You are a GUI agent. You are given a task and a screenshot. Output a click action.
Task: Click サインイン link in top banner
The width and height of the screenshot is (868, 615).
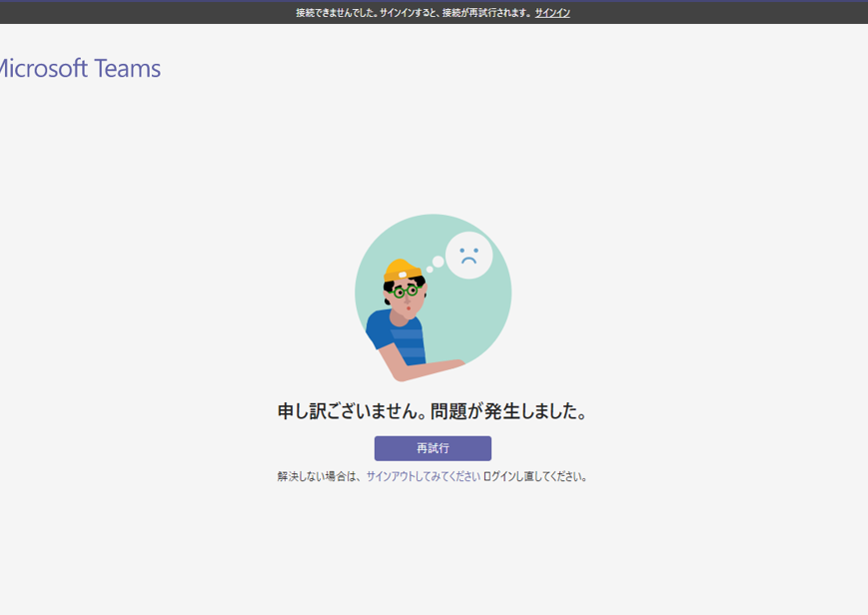point(552,13)
